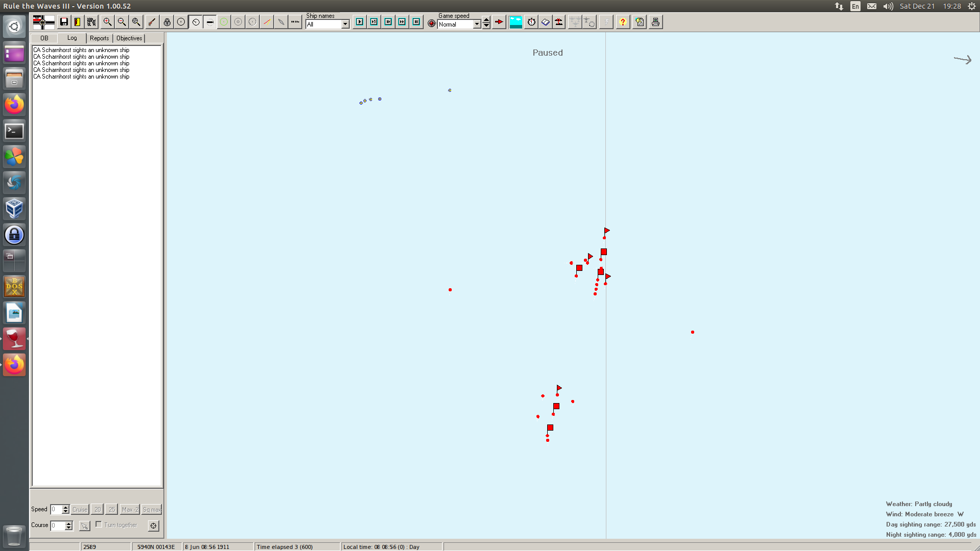This screenshot has width=980, height=551.
Task: Click the padlock toolbar icon
Action: [167, 22]
